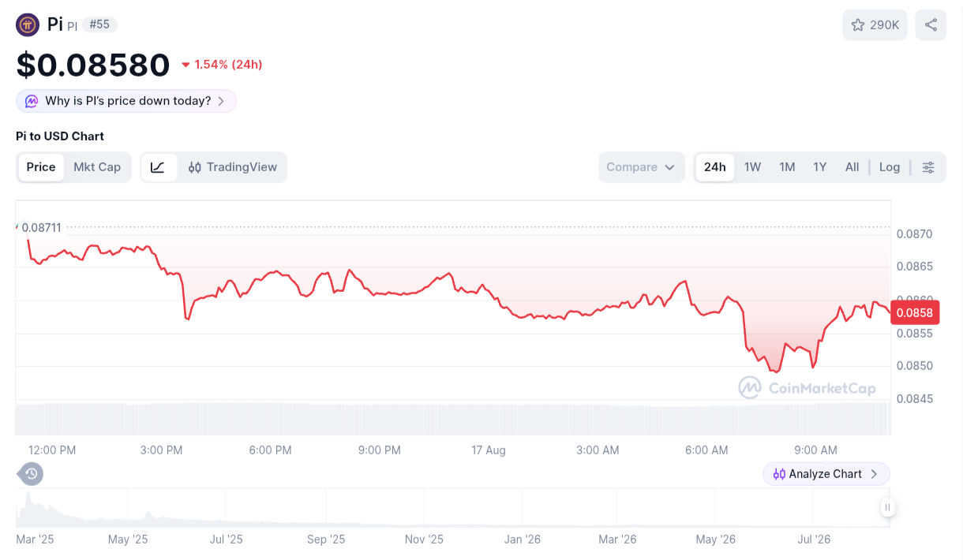Click the Nov '25 label on mini timeline
Viewport: 963px width, 560px height.
tap(424, 539)
